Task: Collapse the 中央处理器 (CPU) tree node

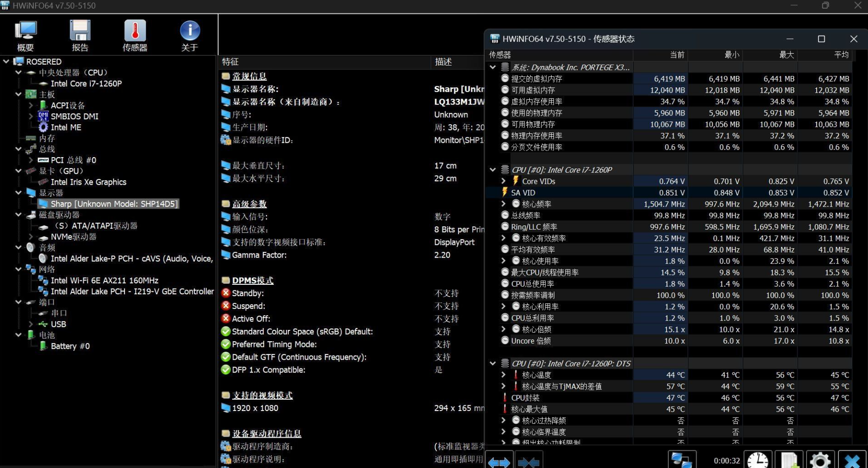Action: tap(18, 73)
